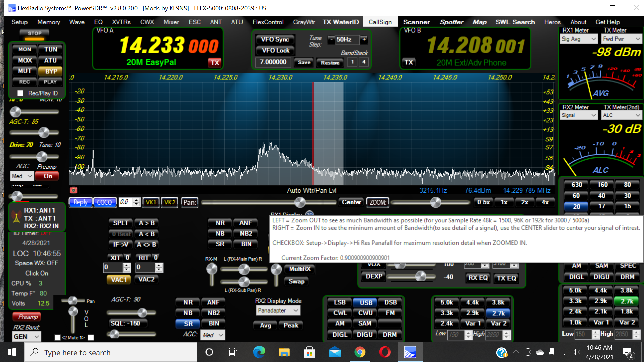Adjust the Pan slider handle
Image resolution: width=644 pixels, height=362 pixels.
pos(300,202)
